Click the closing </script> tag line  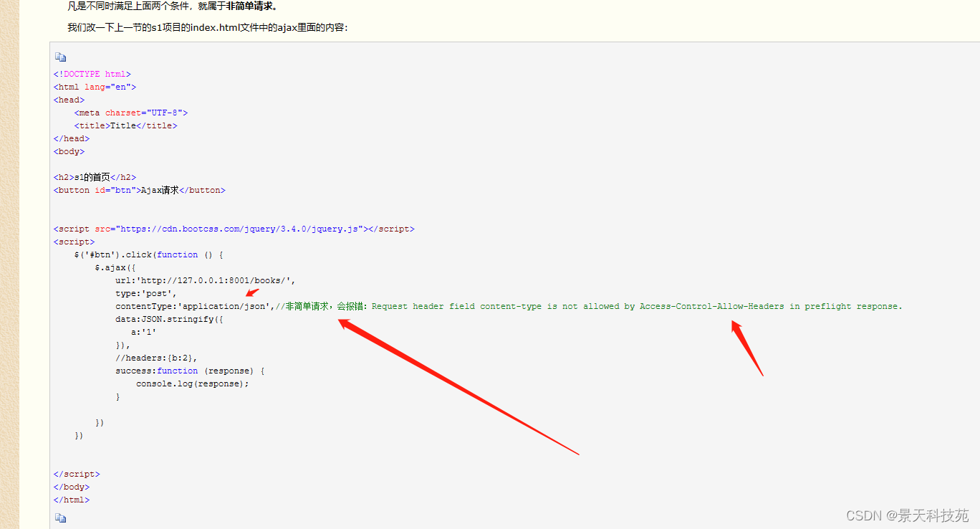pyautogui.click(x=77, y=474)
